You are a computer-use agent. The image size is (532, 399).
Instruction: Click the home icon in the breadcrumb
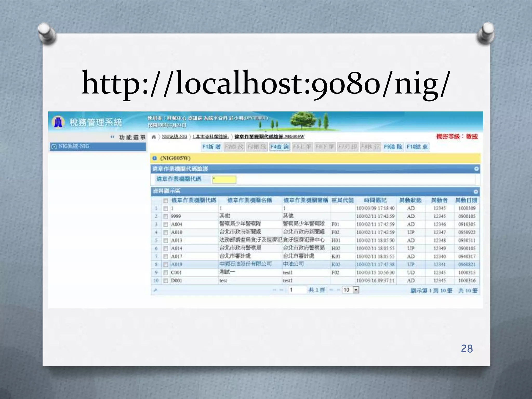tap(154, 137)
